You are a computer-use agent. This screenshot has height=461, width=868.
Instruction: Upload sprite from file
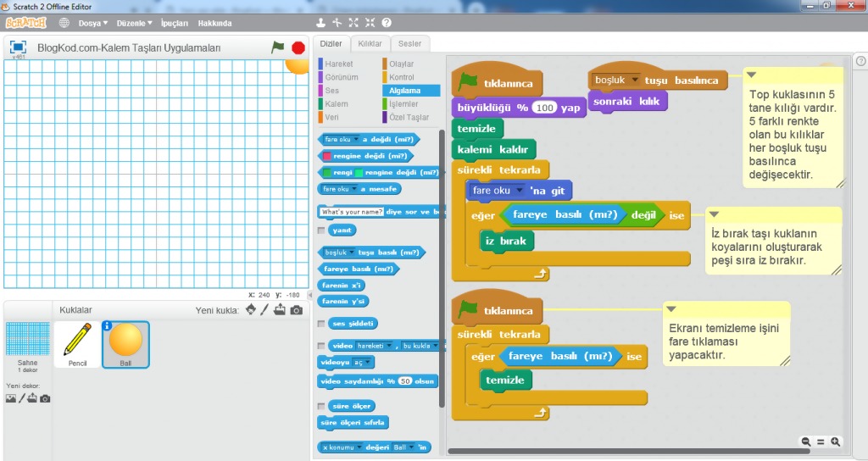[x=280, y=309]
